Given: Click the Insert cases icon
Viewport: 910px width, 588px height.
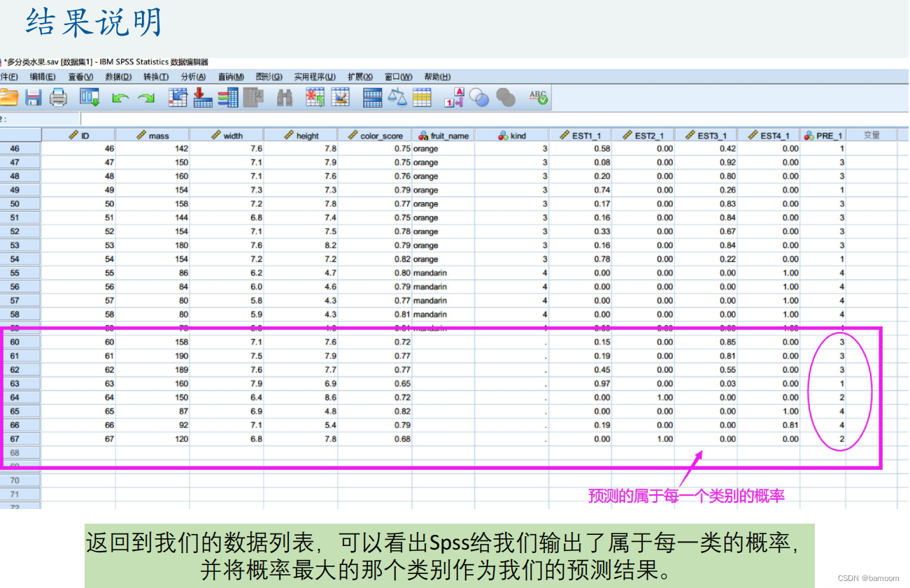Looking at the screenshot, I should [315, 97].
